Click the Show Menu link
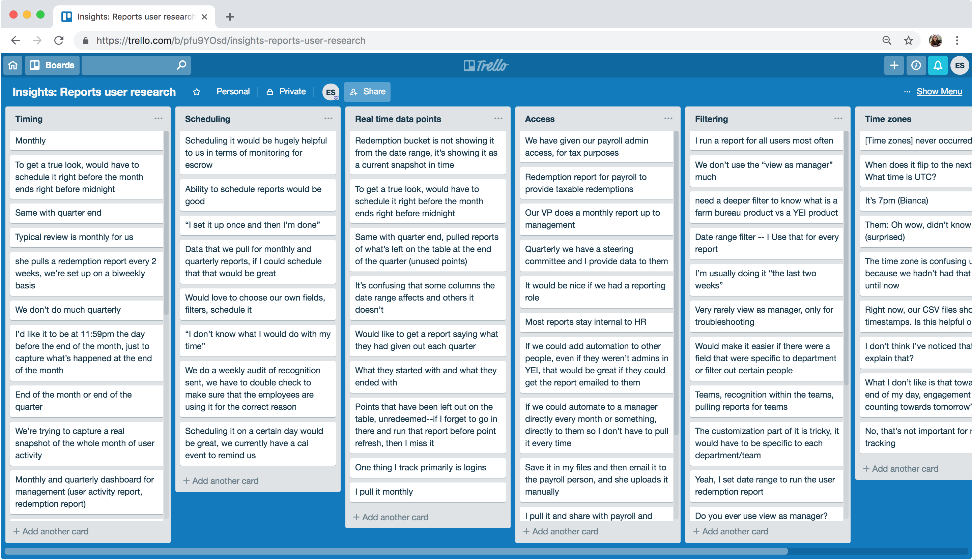Viewport: 972px width, 560px height. click(939, 92)
